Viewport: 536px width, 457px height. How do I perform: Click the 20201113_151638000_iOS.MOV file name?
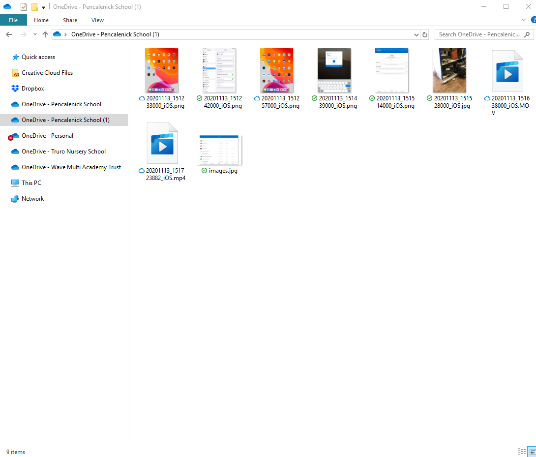tap(510, 105)
